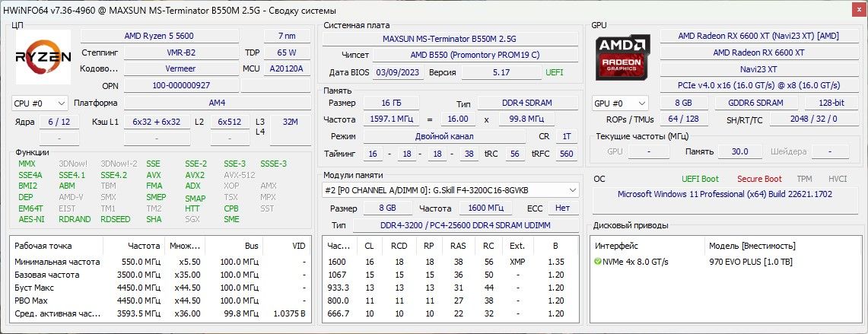This screenshot has height=334, width=868.
Task: Click the BIOS version 5.17 field
Action: [501, 72]
